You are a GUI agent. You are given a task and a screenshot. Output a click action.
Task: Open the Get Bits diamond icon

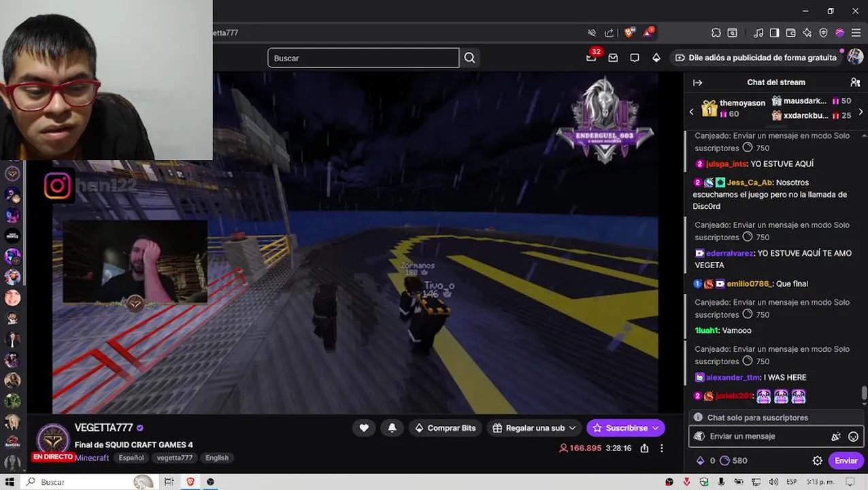(x=656, y=58)
